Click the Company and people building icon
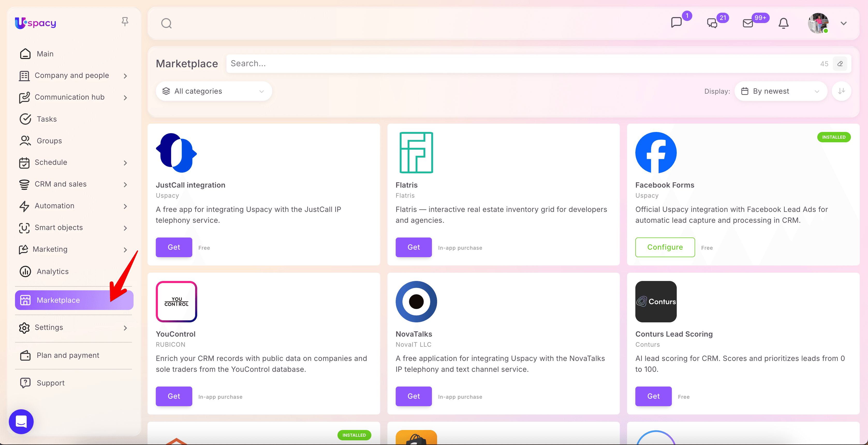 (24, 76)
